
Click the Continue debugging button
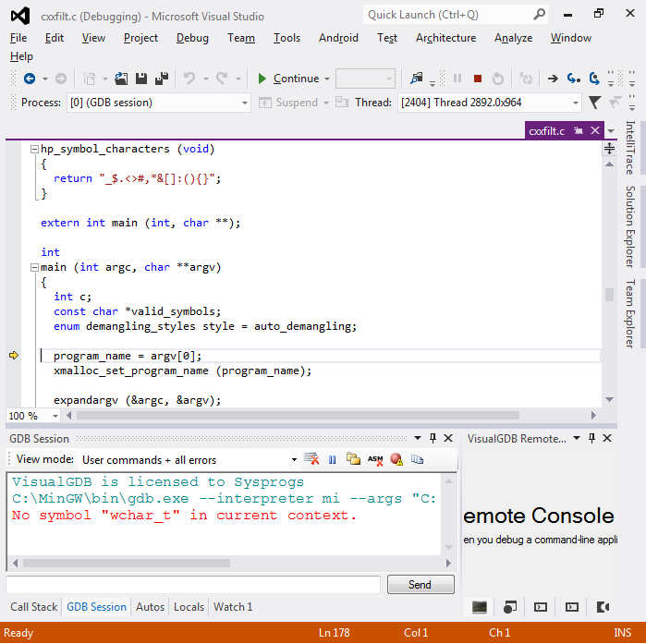tap(288, 79)
